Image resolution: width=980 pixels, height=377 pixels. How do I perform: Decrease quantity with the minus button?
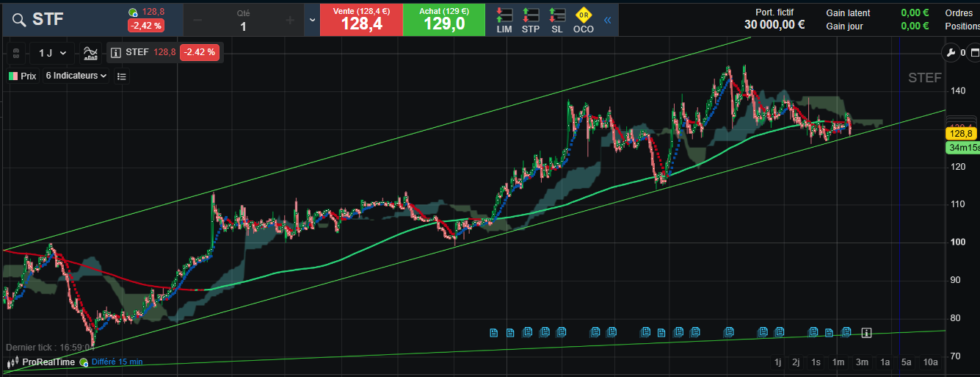coord(198,20)
